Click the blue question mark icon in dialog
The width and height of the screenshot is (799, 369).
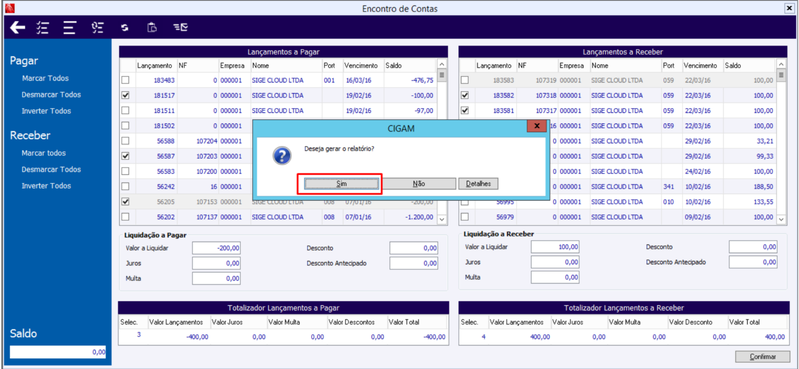click(282, 155)
